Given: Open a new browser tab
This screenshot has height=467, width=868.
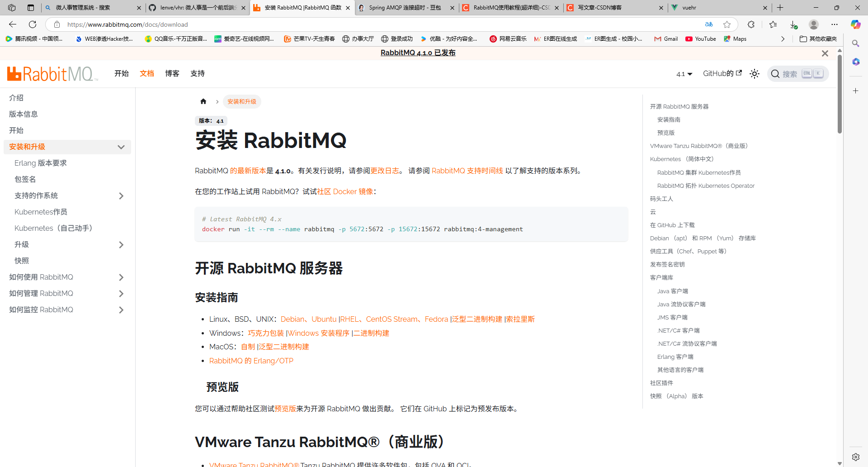Looking at the screenshot, I should click(780, 8).
